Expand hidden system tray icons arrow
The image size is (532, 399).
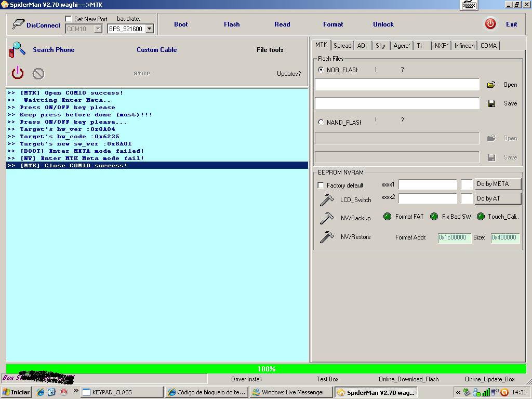pos(458,393)
